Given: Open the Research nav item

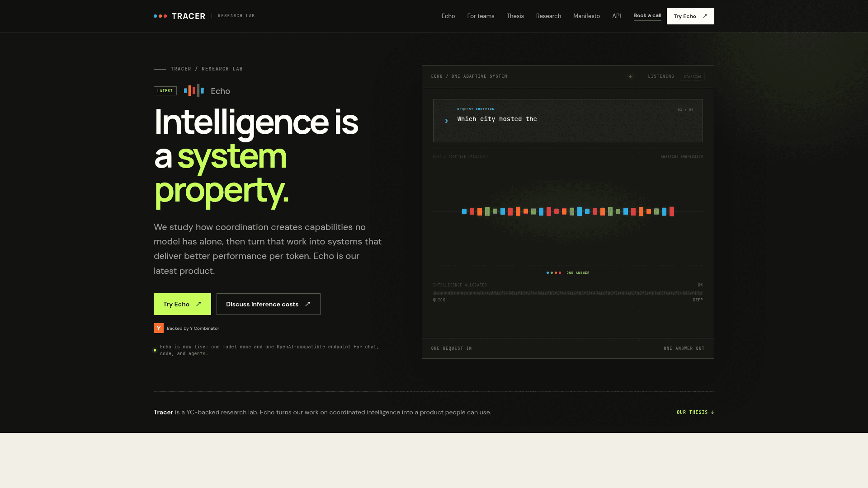Looking at the screenshot, I should coord(548,16).
